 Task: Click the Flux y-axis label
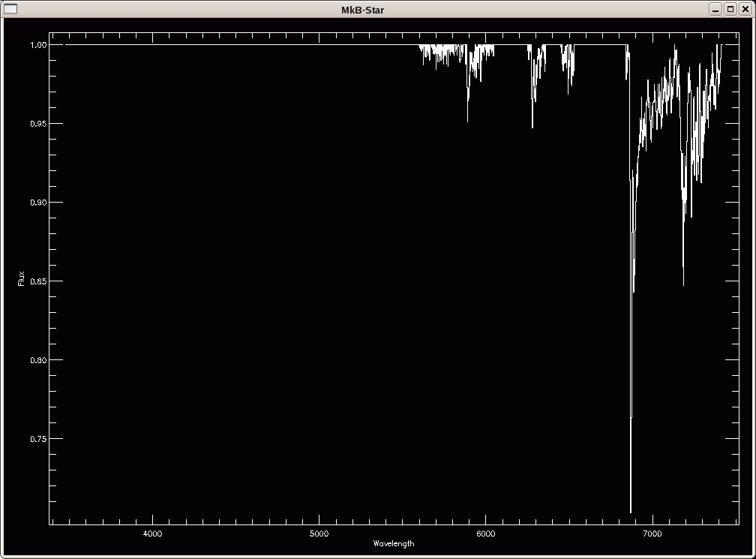(21, 278)
